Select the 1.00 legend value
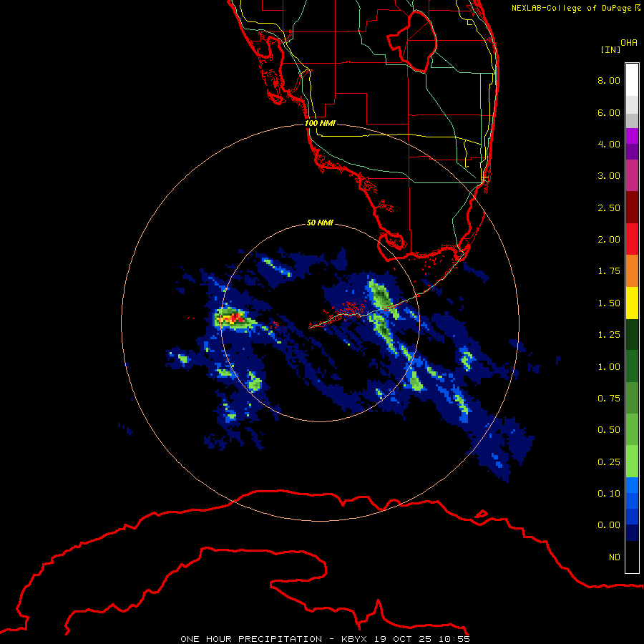The height and width of the screenshot is (644, 644). [x=609, y=367]
